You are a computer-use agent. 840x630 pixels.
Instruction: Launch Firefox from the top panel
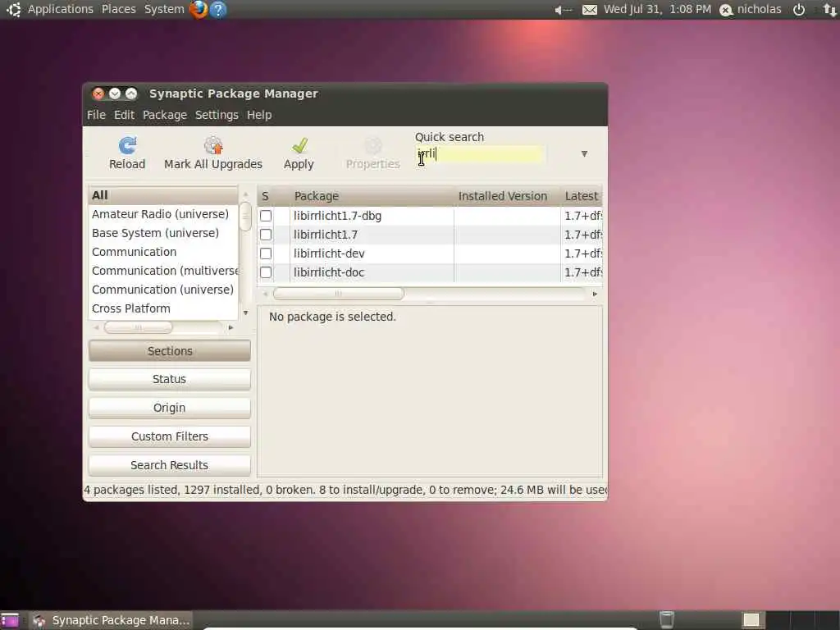[199, 9]
